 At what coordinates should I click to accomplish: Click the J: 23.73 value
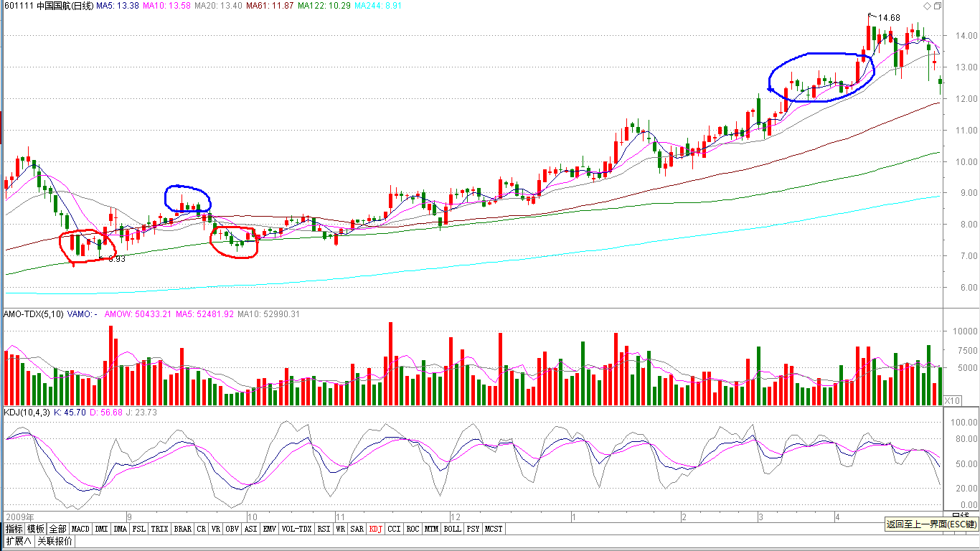[x=142, y=413]
